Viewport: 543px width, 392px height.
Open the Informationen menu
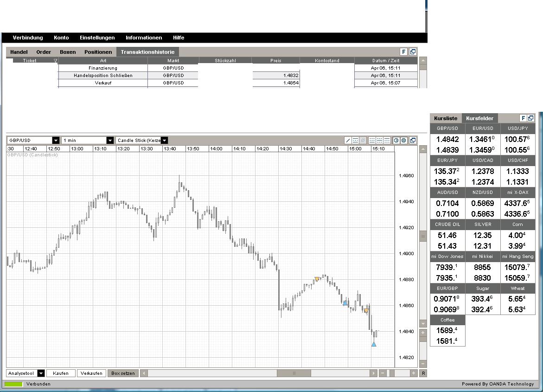(144, 38)
